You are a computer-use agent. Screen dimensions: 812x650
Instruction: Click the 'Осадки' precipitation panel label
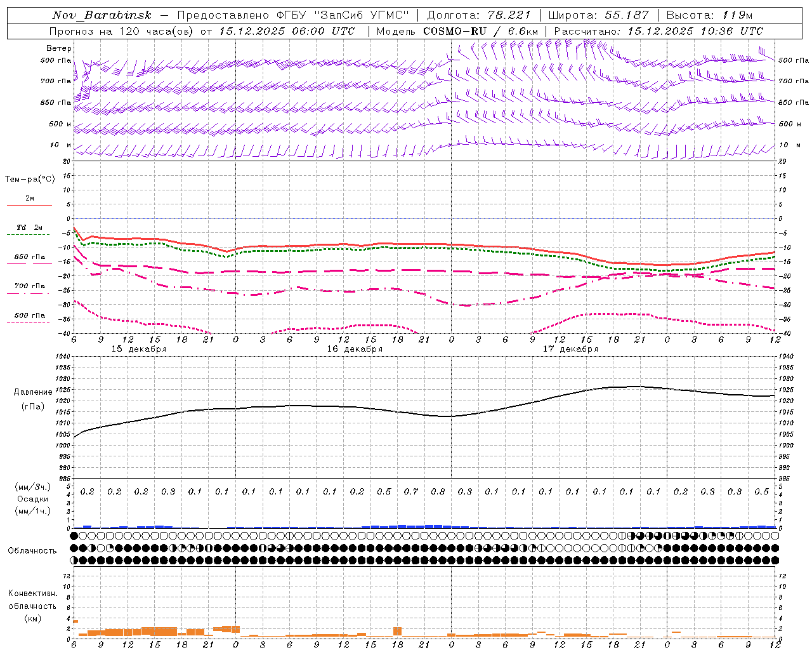point(33,499)
